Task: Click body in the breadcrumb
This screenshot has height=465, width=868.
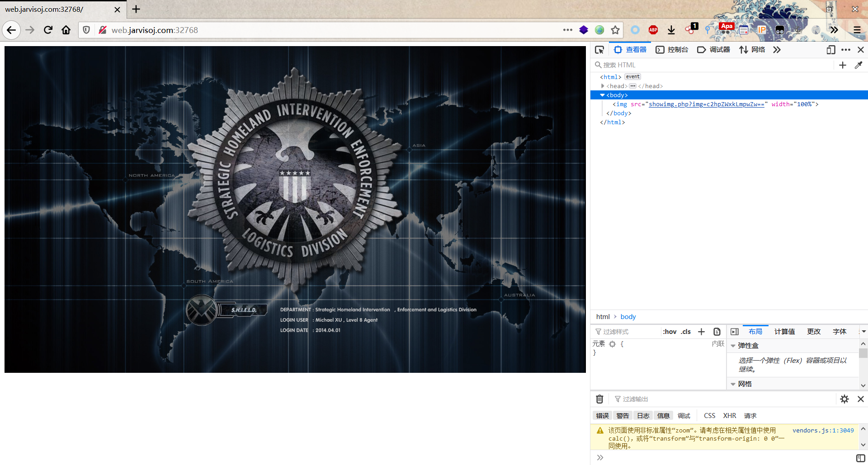Action: point(628,317)
